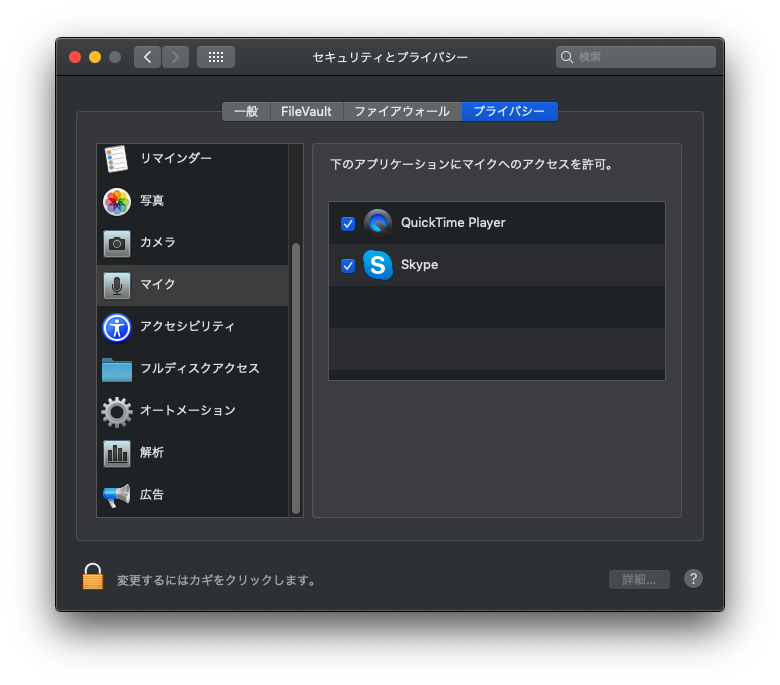Click the QuickTime Player app icon

coord(378,223)
